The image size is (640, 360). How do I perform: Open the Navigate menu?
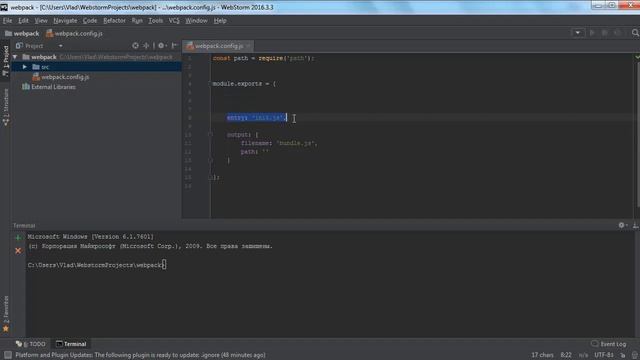click(65, 20)
